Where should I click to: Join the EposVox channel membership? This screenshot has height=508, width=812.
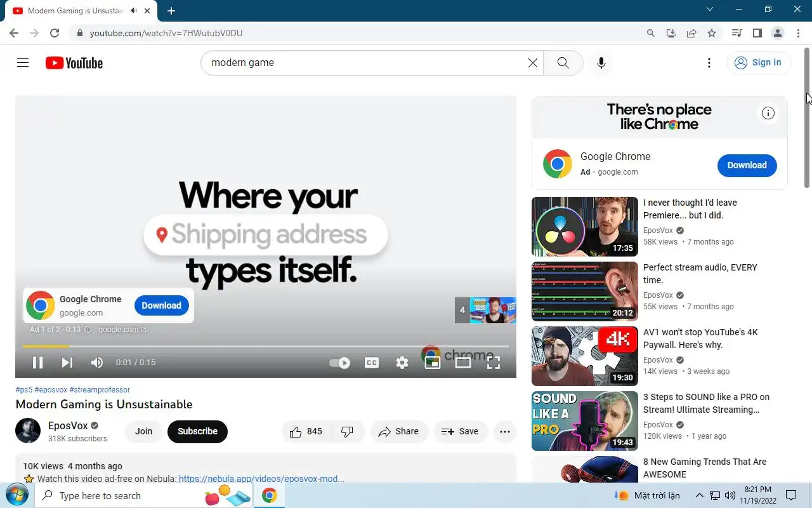point(143,431)
